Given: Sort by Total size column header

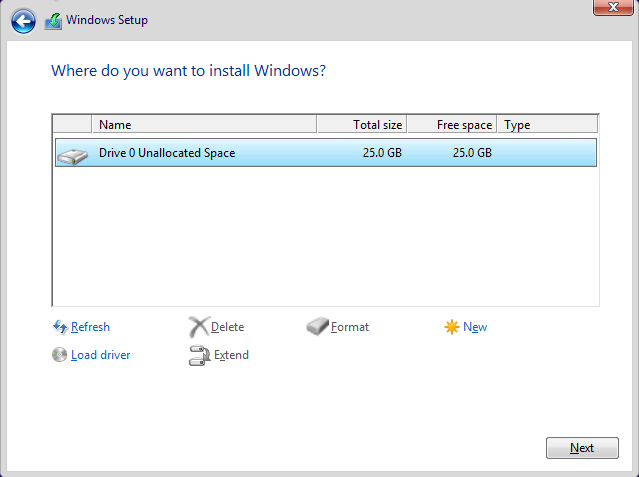Looking at the screenshot, I should coord(362,124).
